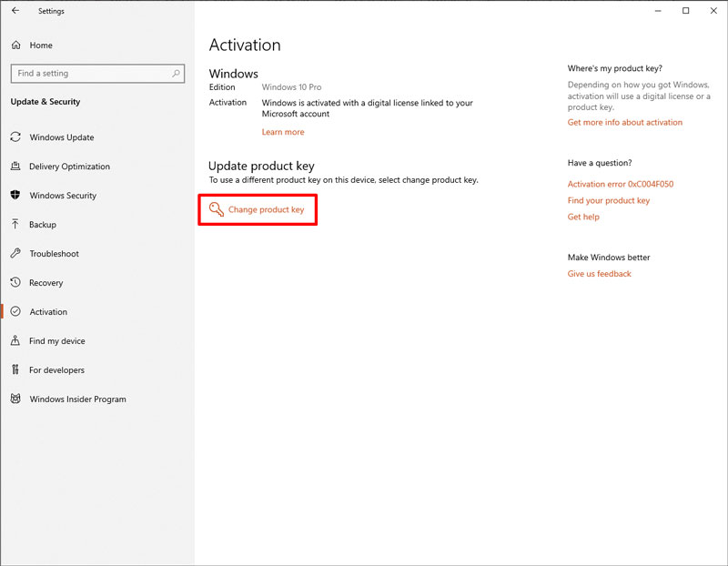Close the Settings window

click(x=713, y=11)
